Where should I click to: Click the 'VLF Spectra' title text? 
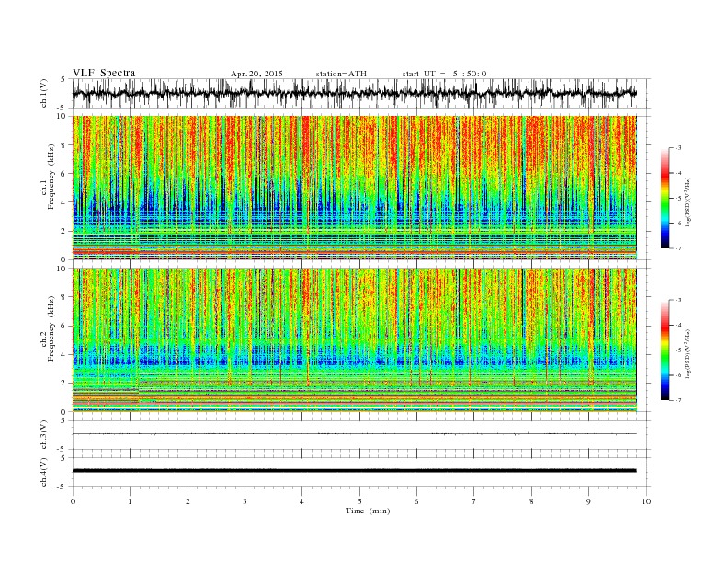(104, 73)
